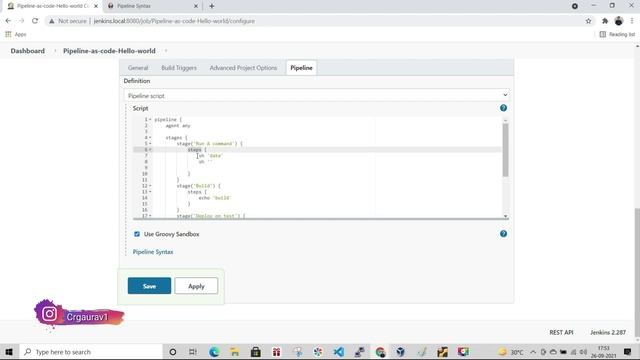
Task: Select the Pipeline-as-code-Hello-world browser tab
Action: [x=52, y=6]
